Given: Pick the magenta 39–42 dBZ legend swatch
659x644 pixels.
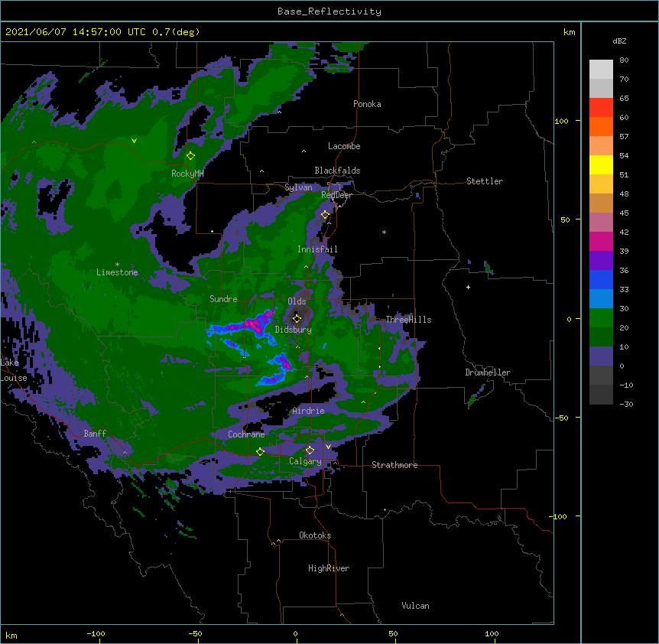Looking at the screenshot, I should [x=601, y=241].
